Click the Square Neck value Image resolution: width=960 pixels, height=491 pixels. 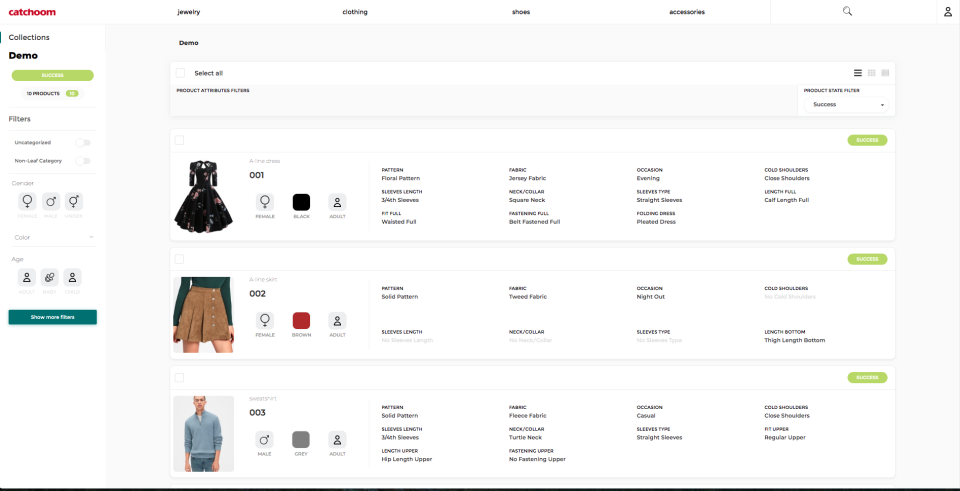pyautogui.click(x=527, y=200)
